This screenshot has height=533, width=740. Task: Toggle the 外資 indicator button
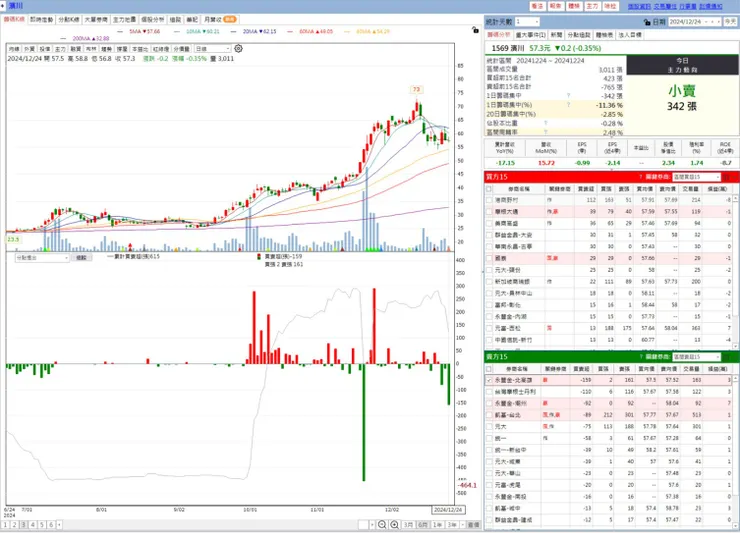(29, 49)
